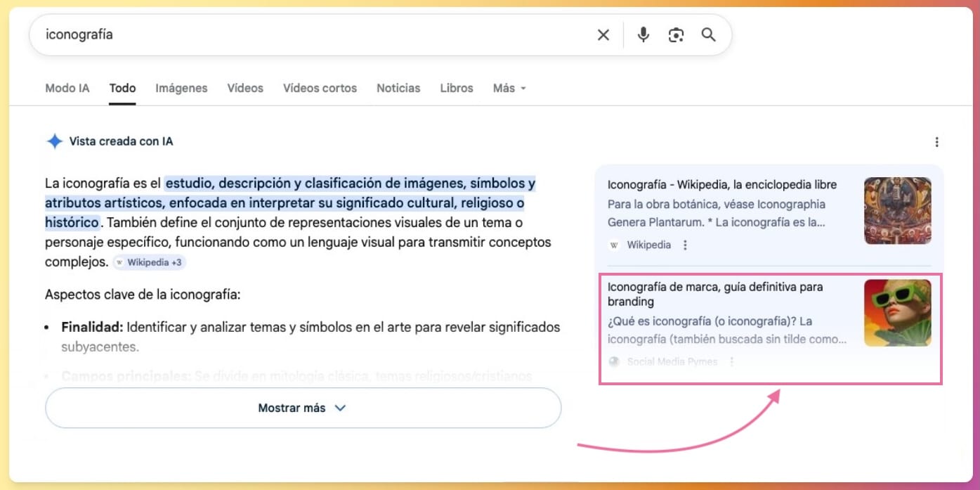Open AI overview three-dot options

tap(936, 142)
